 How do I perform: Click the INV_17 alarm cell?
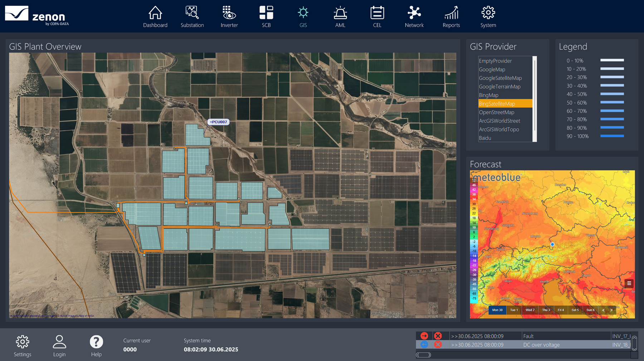point(621,336)
